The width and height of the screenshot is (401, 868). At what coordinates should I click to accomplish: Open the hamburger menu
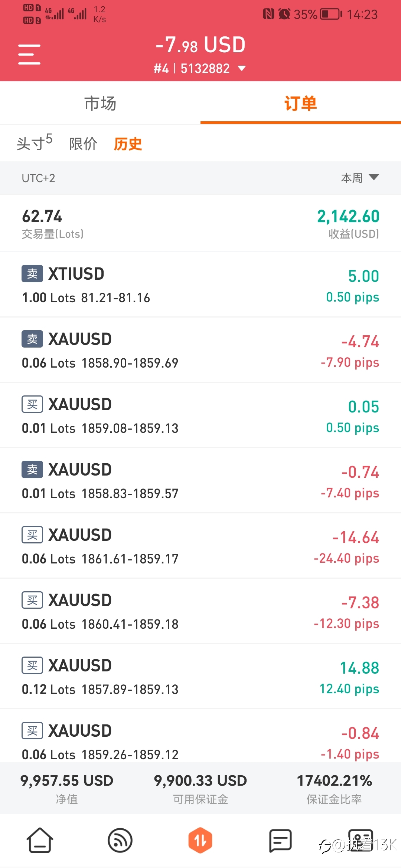(29, 55)
